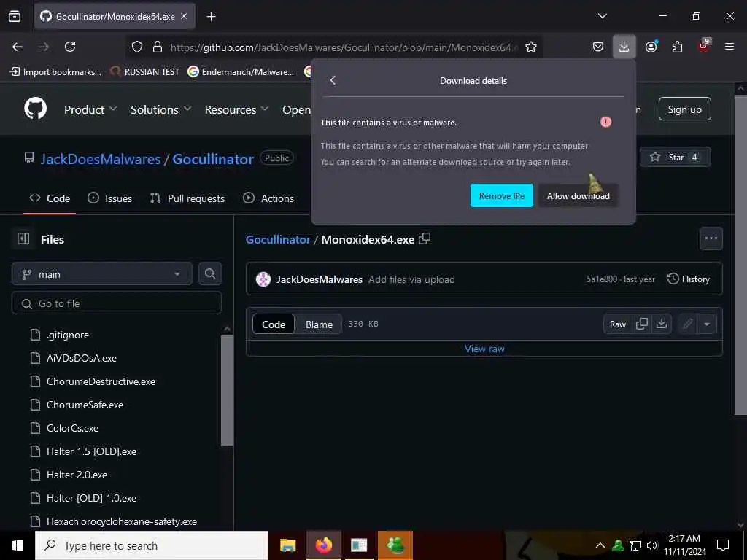Screen dimensions: 747x560
Task: Open a new browser tab
Action: click(x=211, y=17)
